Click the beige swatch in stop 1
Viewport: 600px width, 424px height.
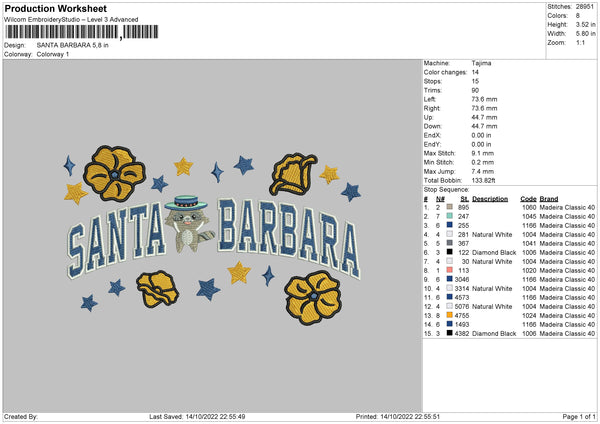(450, 207)
